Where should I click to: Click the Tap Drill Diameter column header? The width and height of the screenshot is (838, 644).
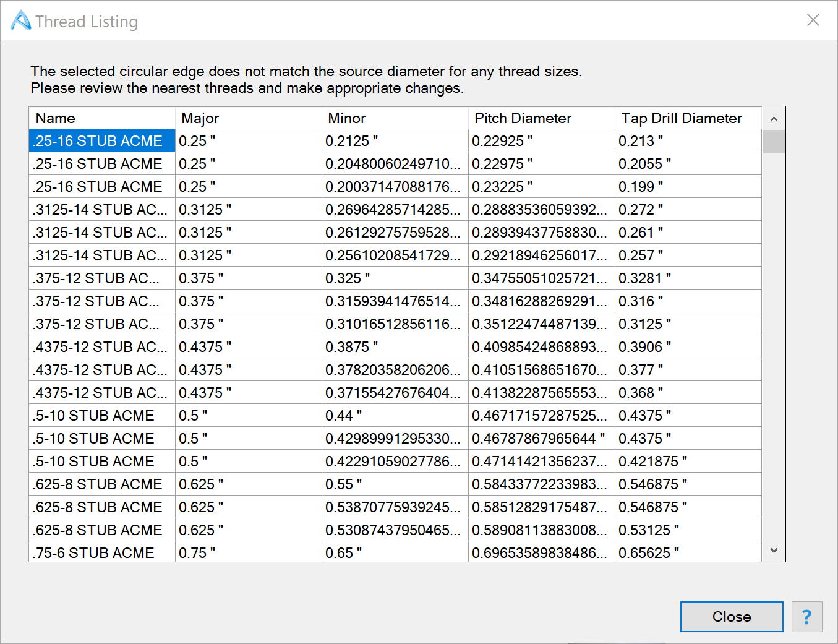[688, 118]
